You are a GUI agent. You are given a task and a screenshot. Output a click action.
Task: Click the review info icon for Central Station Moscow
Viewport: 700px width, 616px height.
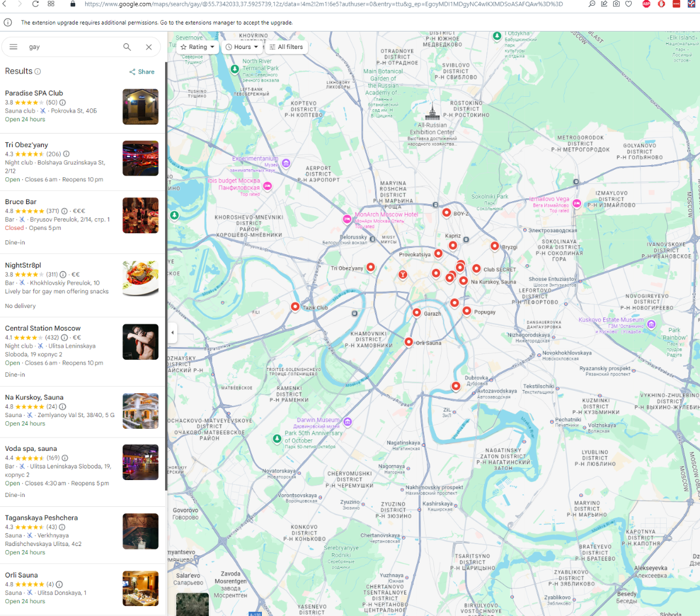pyautogui.click(x=64, y=338)
